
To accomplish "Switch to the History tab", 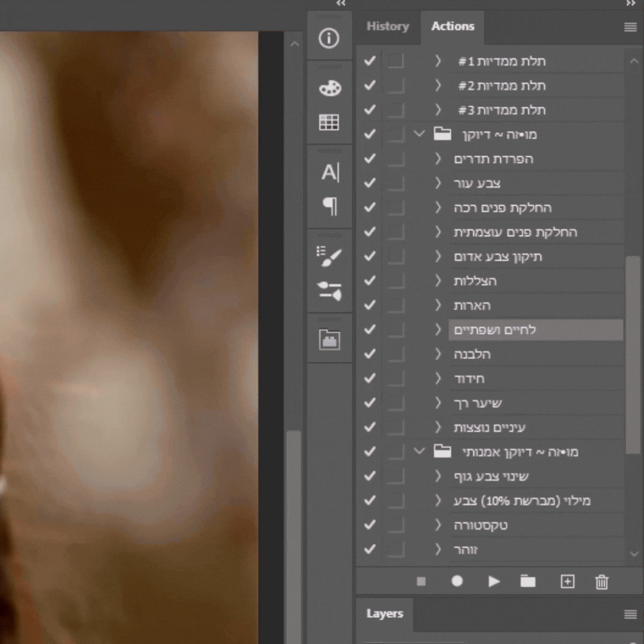I will [388, 26].
